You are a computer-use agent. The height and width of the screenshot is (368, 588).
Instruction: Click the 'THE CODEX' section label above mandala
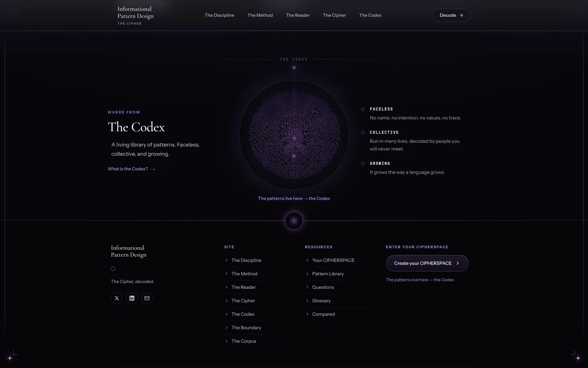point(294,59)
